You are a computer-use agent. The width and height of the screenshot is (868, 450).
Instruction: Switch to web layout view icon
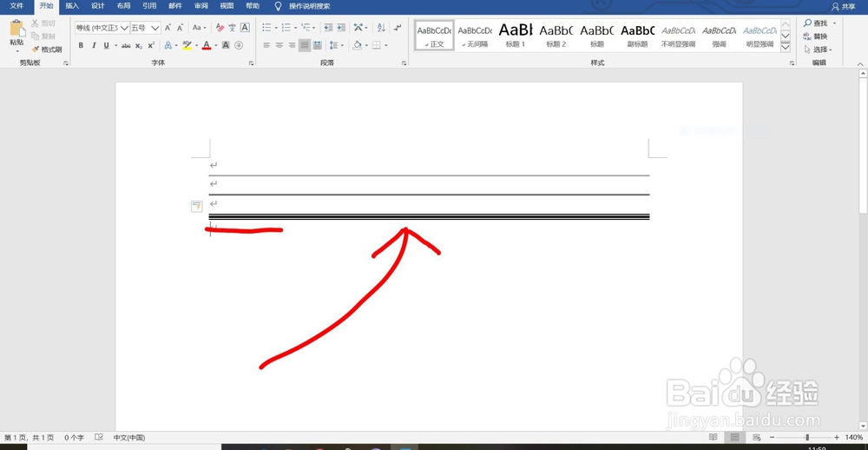tap(756, 437)
